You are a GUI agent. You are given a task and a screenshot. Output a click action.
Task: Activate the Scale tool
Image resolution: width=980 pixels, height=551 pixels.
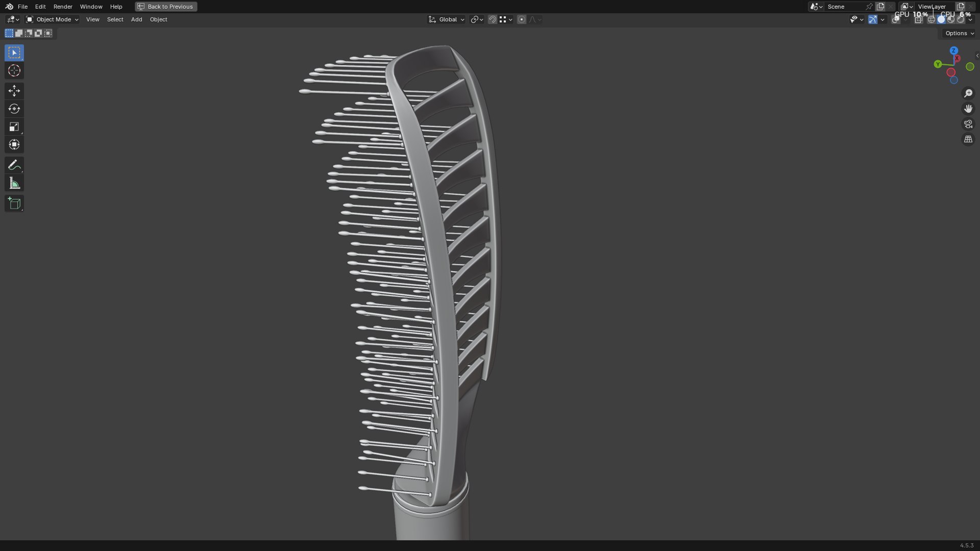pyautogui.click(x=14, y=127)
